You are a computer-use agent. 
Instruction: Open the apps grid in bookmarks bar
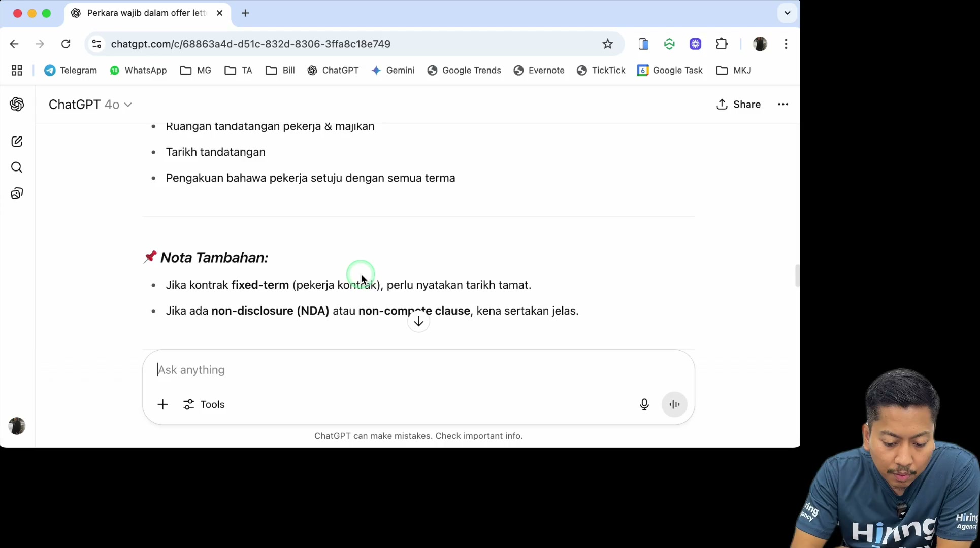coord(17,71)
